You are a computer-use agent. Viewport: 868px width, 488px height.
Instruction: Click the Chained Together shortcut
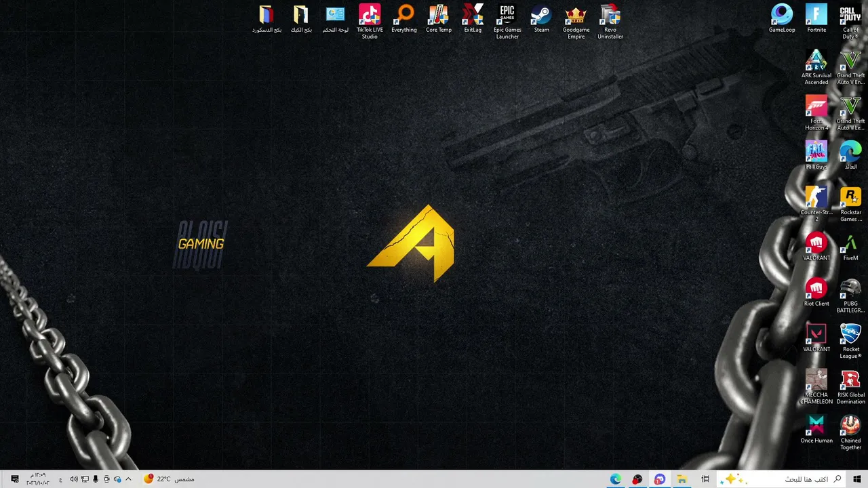point(850,432)
